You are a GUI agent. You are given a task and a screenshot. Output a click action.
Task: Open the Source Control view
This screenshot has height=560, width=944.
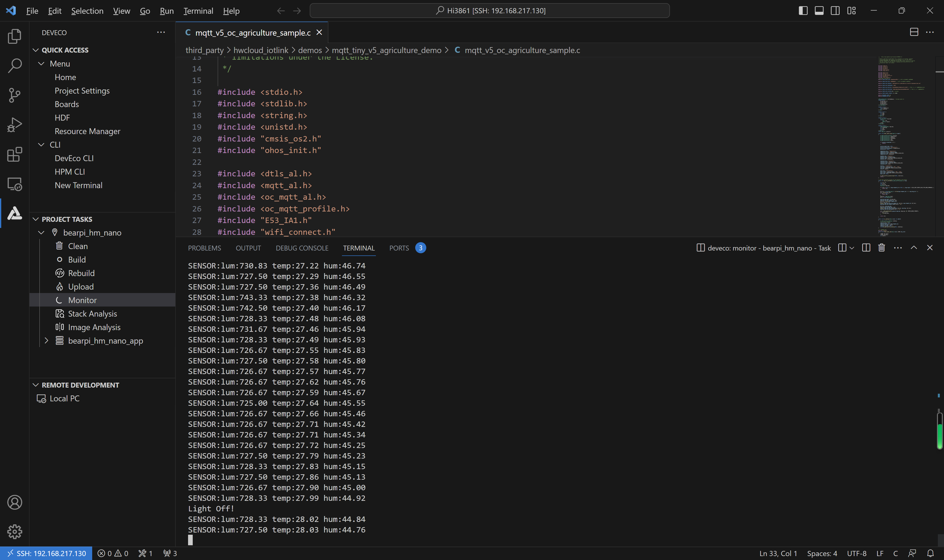[x=14, y=95]
